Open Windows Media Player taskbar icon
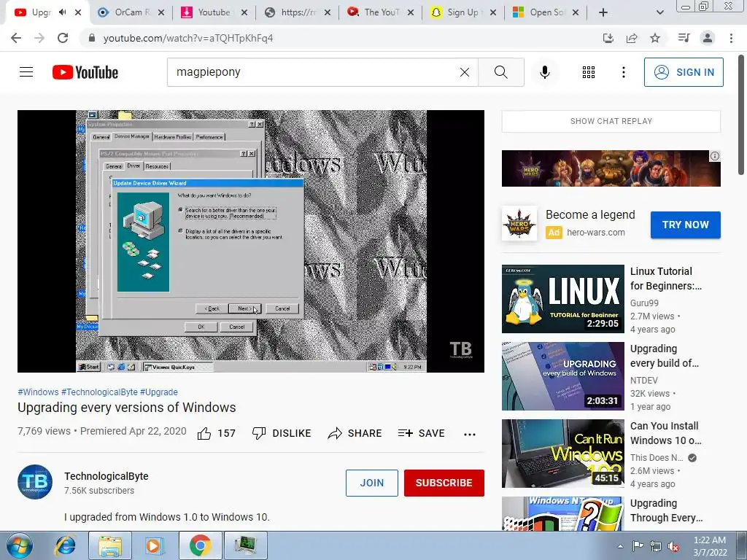 [154, 545]
